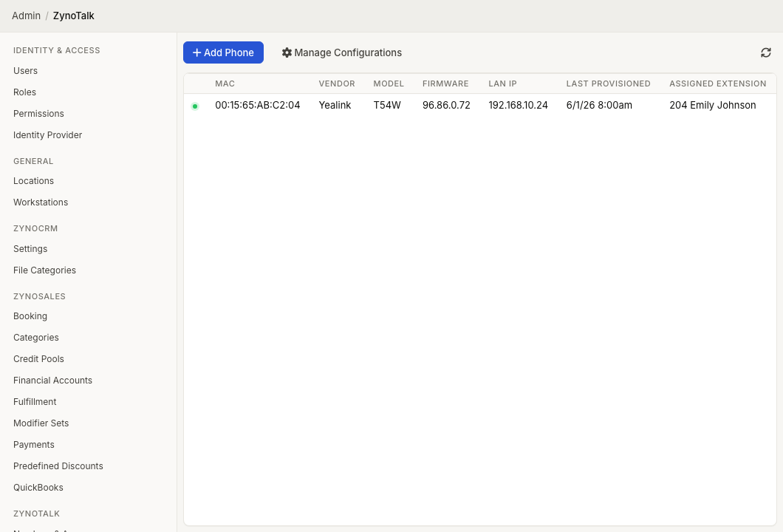The image size is (783, 532).
Task: Open File Categories
Action: [44, 270]
